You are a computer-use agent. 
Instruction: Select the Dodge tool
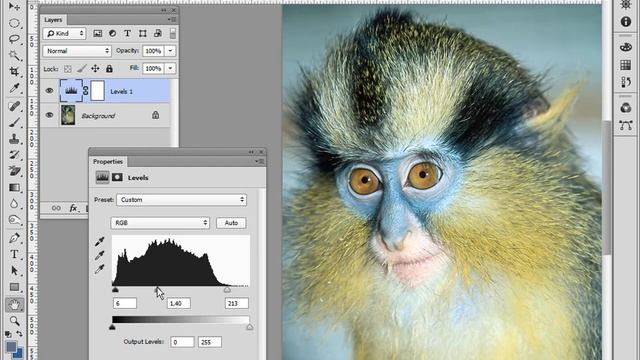tap(14, 220)
